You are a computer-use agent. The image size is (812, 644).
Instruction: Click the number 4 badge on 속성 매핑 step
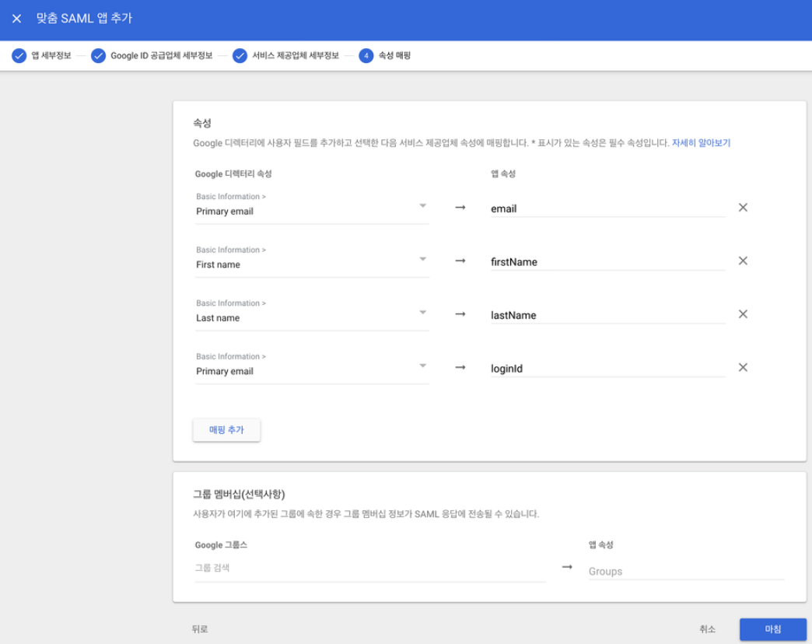(x=366, y=55)
